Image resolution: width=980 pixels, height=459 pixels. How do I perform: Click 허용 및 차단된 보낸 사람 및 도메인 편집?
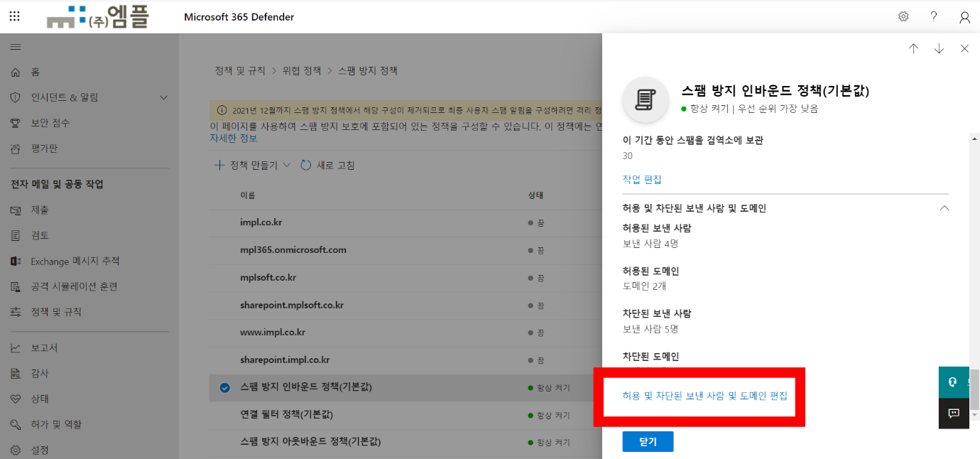click(x=704, y=396)
